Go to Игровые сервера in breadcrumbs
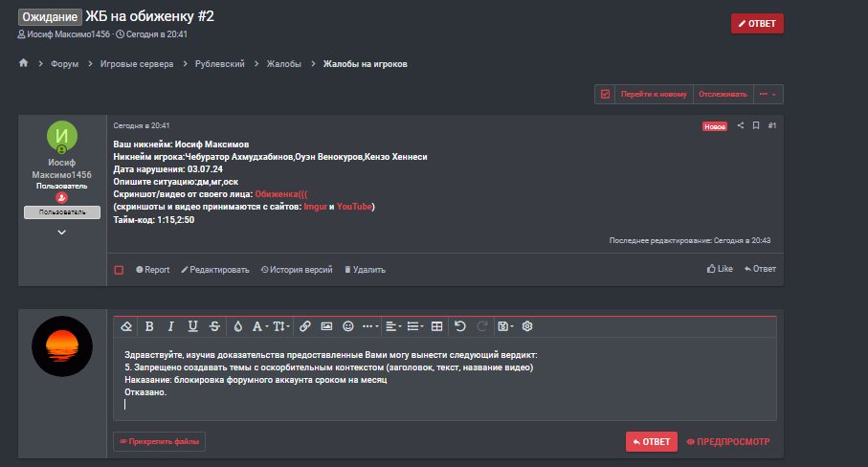This screenshot has width=868, height=467. (137, 64)
